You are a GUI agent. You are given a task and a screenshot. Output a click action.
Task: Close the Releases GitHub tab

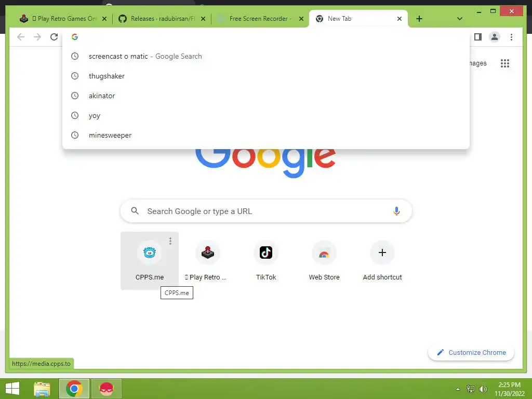203,19
